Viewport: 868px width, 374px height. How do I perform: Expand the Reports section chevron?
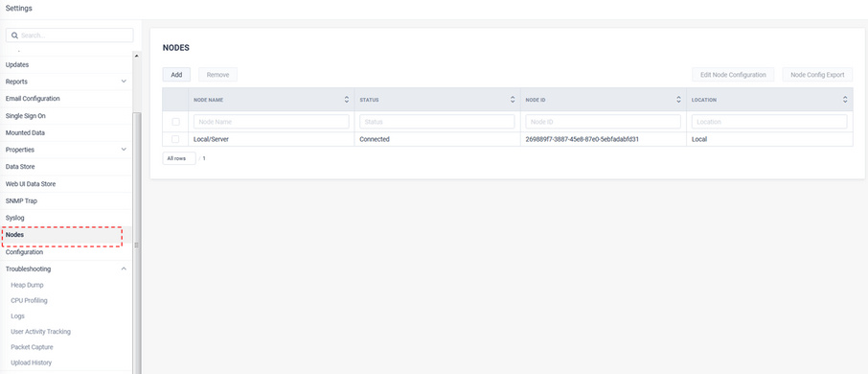[124, 82]
